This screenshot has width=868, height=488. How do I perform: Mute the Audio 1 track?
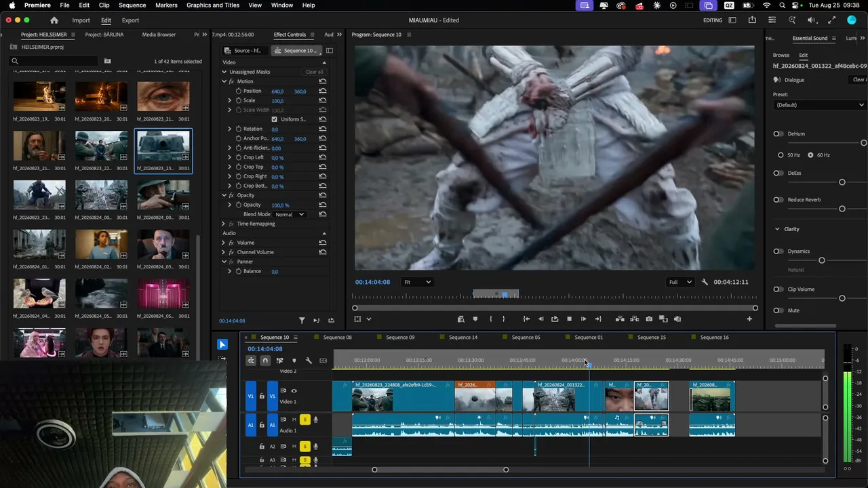coord(294,420)
